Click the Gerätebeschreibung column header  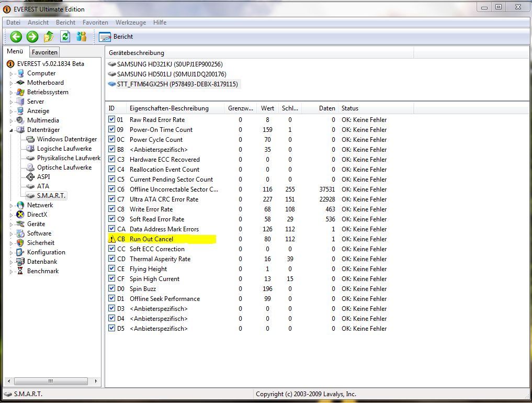coord(259,53)
